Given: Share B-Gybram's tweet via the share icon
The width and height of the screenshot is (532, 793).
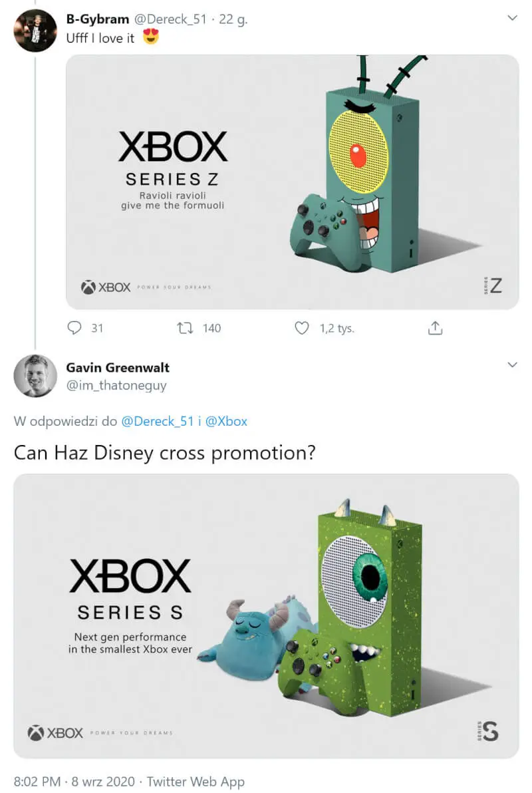Looking at the screenshot, I should coord(436,327).
